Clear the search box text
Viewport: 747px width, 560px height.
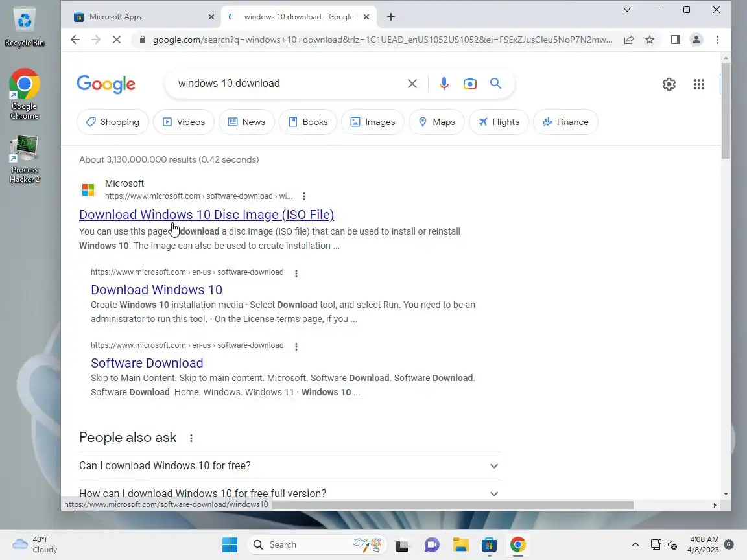coord(412,84)
